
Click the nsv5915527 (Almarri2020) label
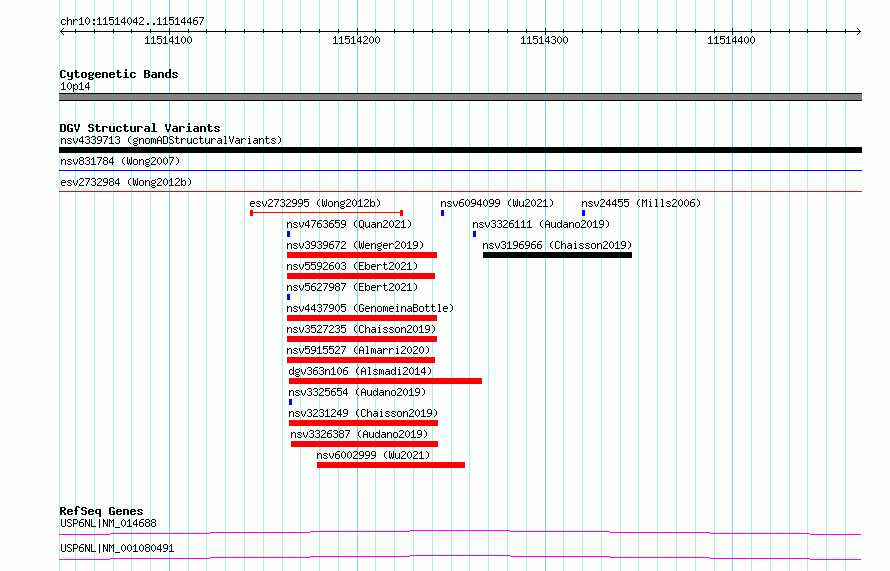click(358, 350)
